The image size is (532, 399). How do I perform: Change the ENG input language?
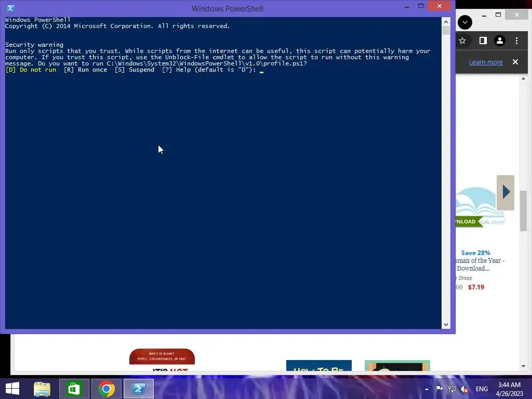point(482,389)
